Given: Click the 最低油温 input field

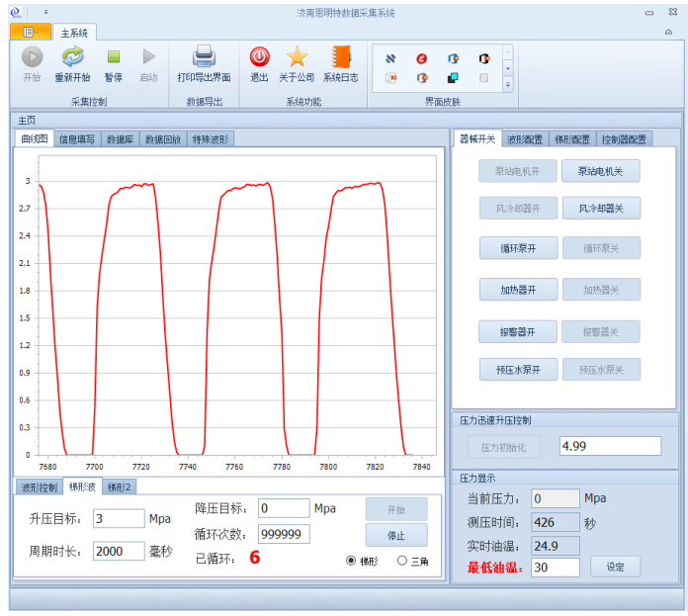Looking at the screenshot, I should point(555,568).
